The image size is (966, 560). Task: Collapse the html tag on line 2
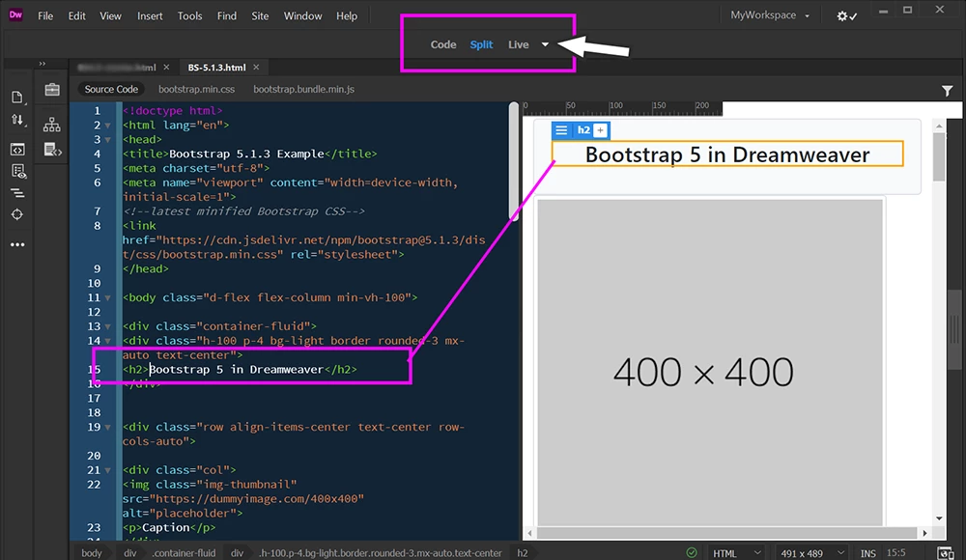108,126
